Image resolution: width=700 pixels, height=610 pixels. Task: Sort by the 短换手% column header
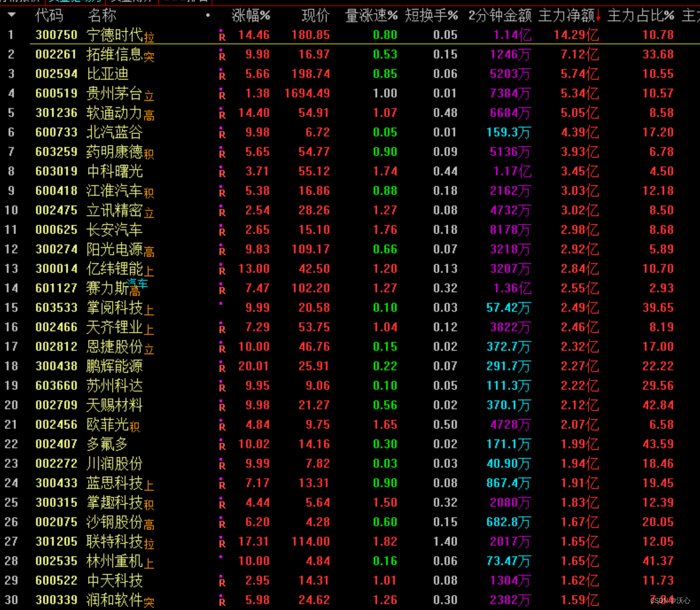pyautogui.click(x=431, y=15)
